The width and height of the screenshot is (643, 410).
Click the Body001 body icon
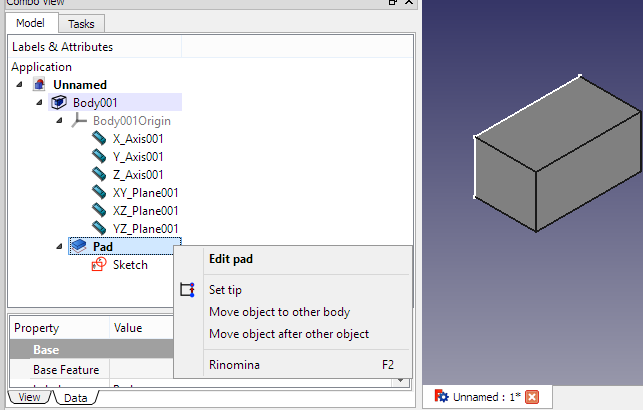pyautogui.click(x=59, y=102)
